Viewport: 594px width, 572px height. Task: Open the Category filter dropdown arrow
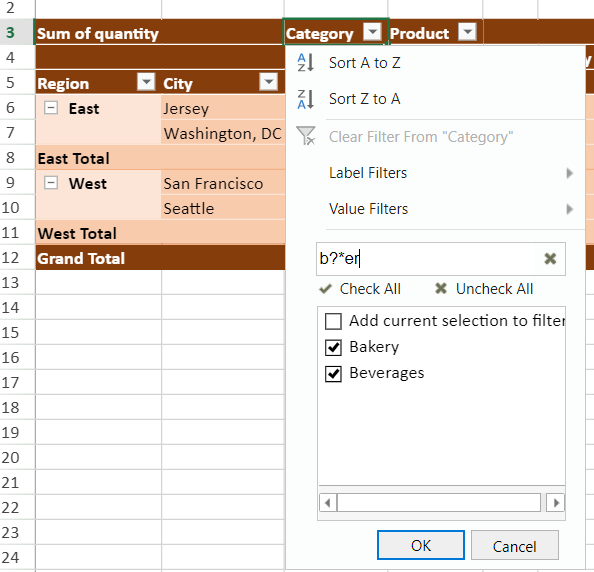pyautogui.click(x=372, y=32)
